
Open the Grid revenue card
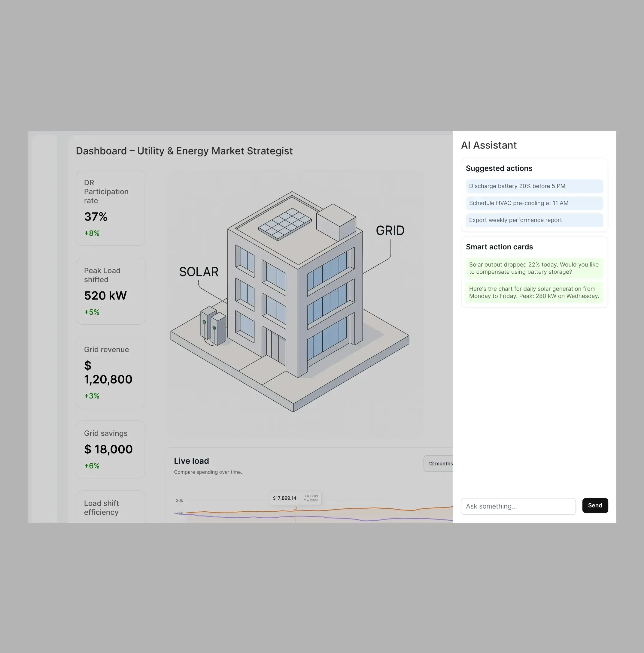(x=111, y=372)
